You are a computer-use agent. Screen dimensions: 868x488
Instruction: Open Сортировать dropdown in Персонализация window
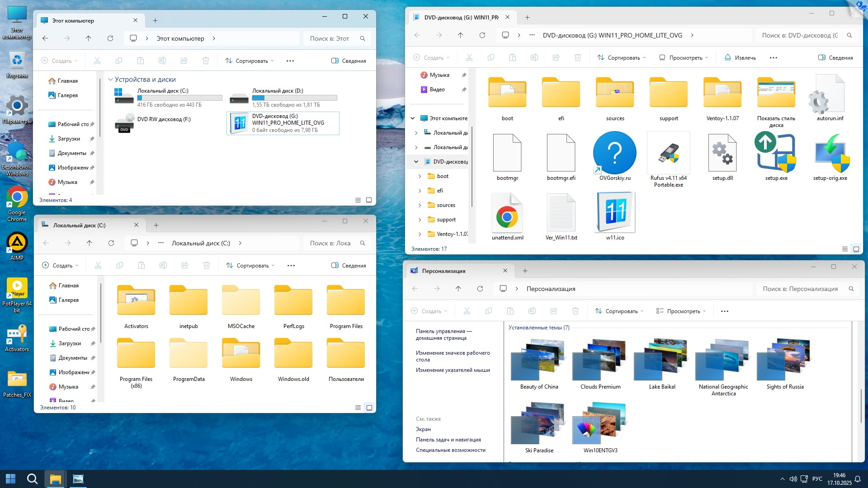[619, 311]
